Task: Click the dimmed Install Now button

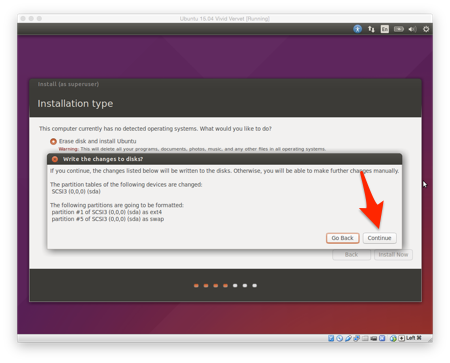Action: point(393,255)
